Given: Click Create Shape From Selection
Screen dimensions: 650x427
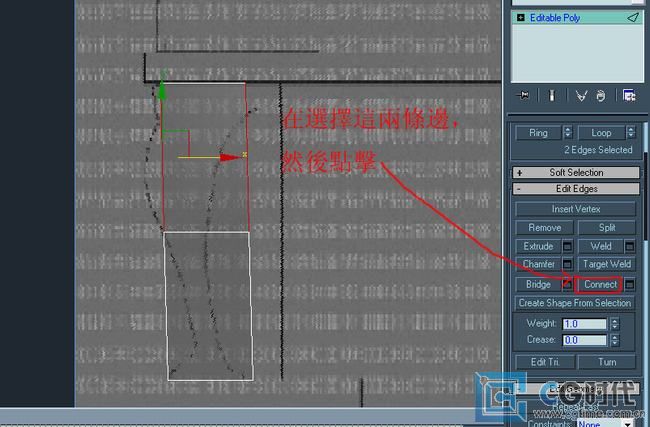Looking at the screenshot, I should (574, 303).
